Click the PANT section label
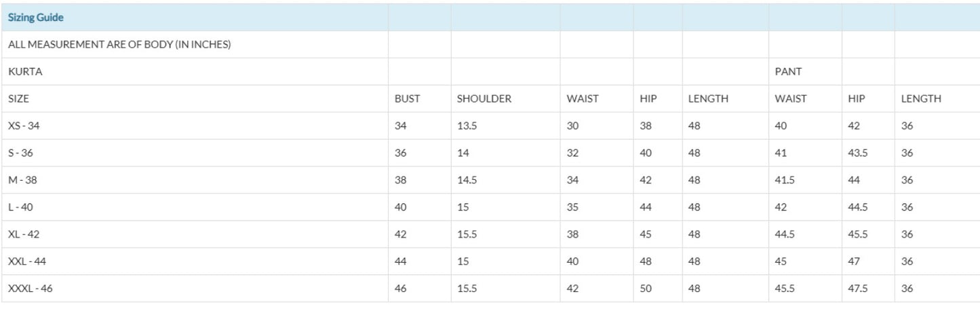Viewport: 980px width, 311px height. (788, 71)
